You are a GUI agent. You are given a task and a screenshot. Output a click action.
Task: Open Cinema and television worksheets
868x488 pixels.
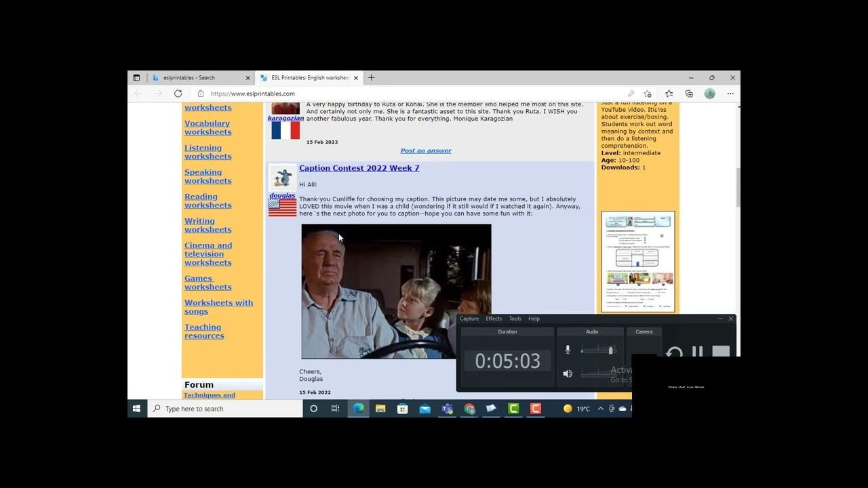tap(208, 254)
